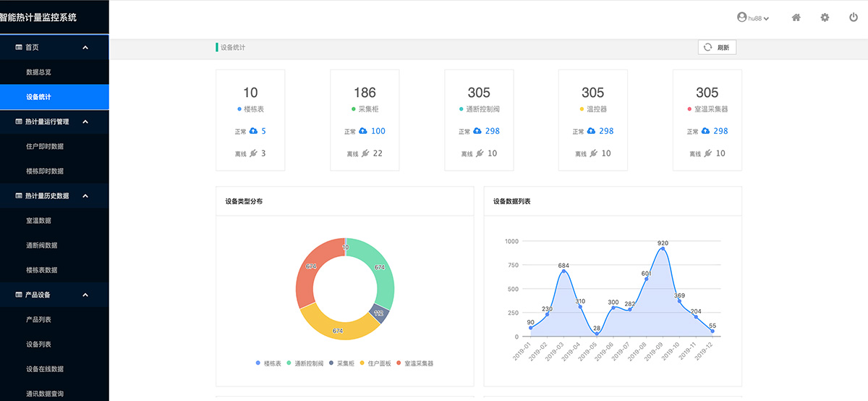Click the grid icon beside 产品设备
The height and width of the screenshot is (401, 868).
(19, 295)
